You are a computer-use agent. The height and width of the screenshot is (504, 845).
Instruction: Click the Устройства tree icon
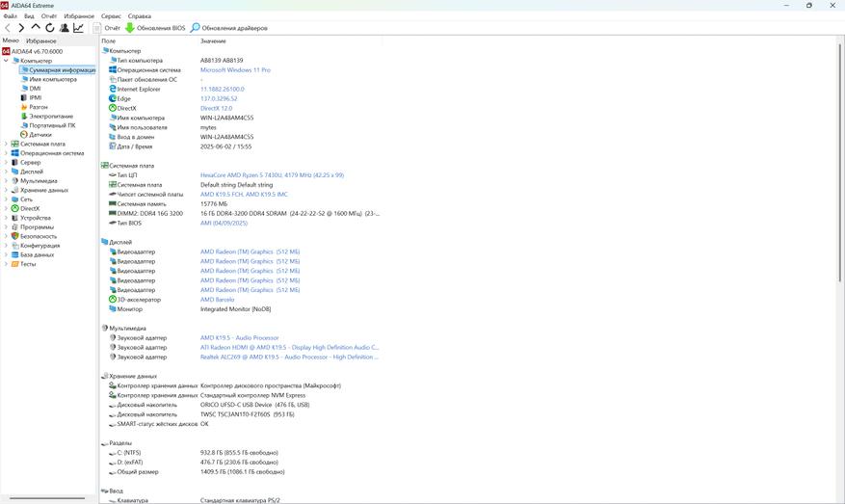pos(15,218)
